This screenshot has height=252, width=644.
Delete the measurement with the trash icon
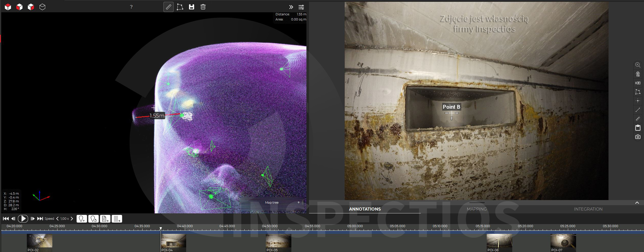click(203, 7)
